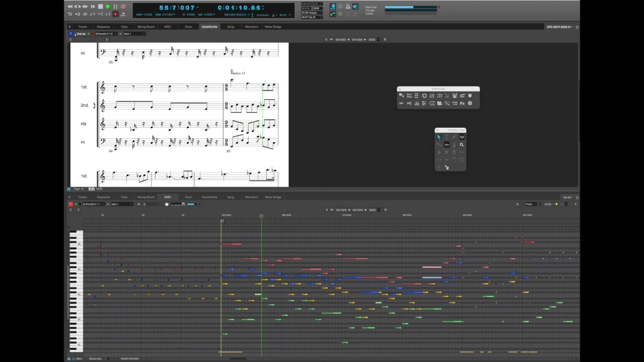Screen dimensions: 644x362
Task: Return to start with the rewind-to-beginning button
Action: pyautogui.click(x=93, y=7)
